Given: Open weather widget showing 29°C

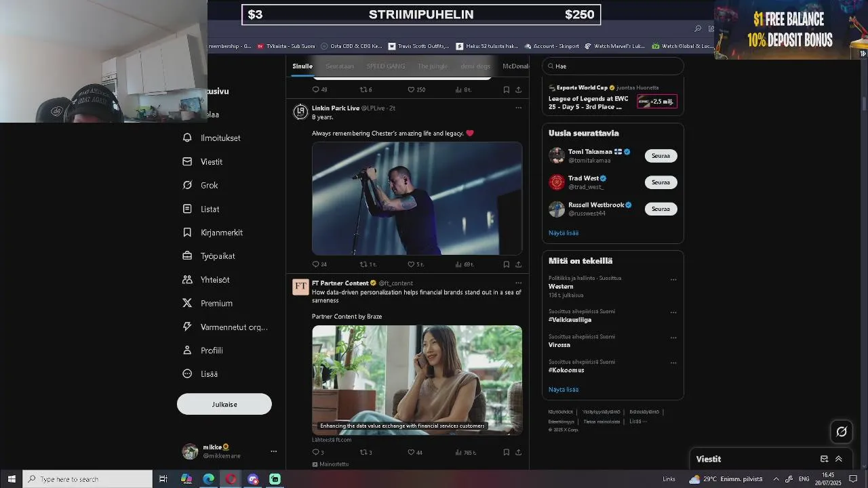Looking at the screenshot, I should click(726, 479).
